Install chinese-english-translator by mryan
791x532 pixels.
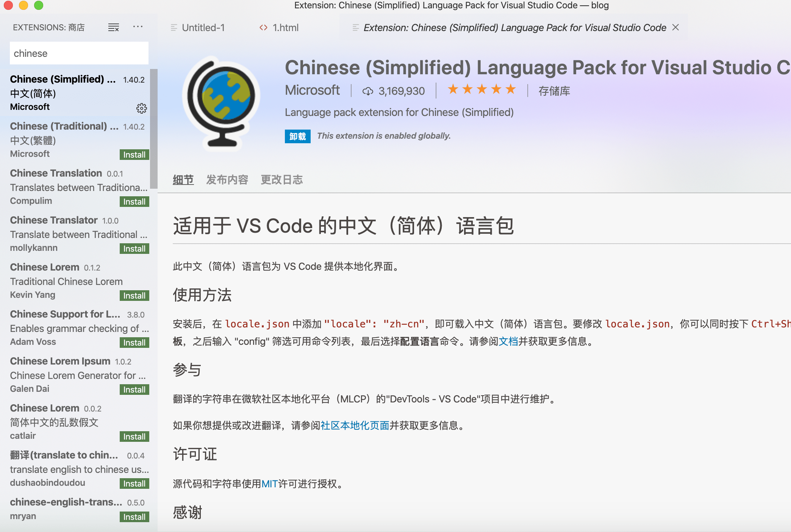click(x=134, y=517)
